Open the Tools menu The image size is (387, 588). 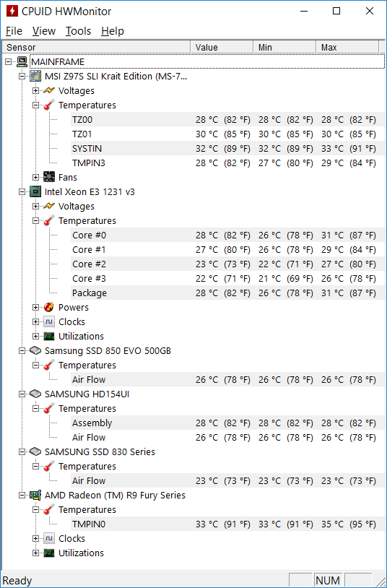(79, 31)
